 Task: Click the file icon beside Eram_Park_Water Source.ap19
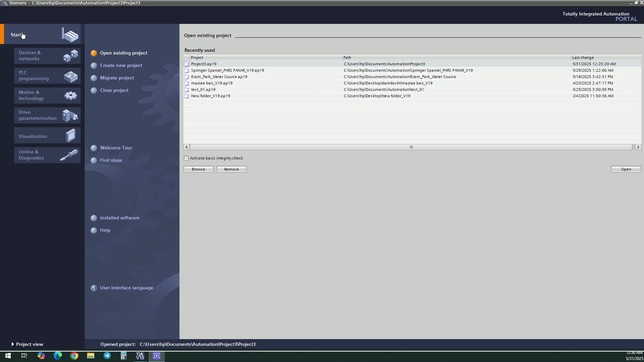coord(187,77)
